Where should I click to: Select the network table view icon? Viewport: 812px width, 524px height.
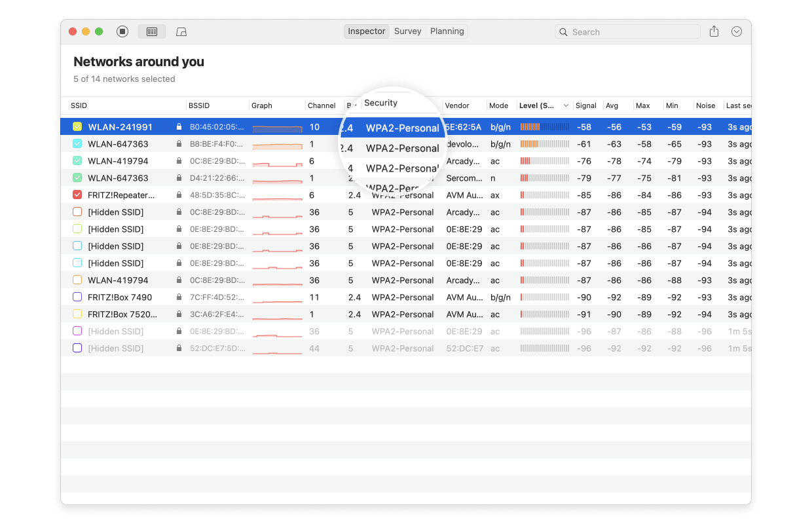click(x=153, y=31)
